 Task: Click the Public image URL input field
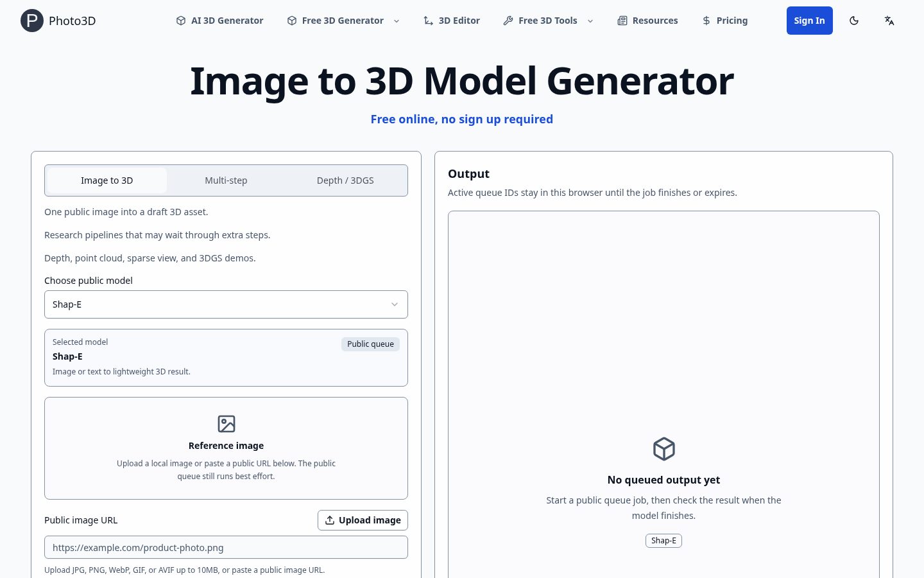226,548
